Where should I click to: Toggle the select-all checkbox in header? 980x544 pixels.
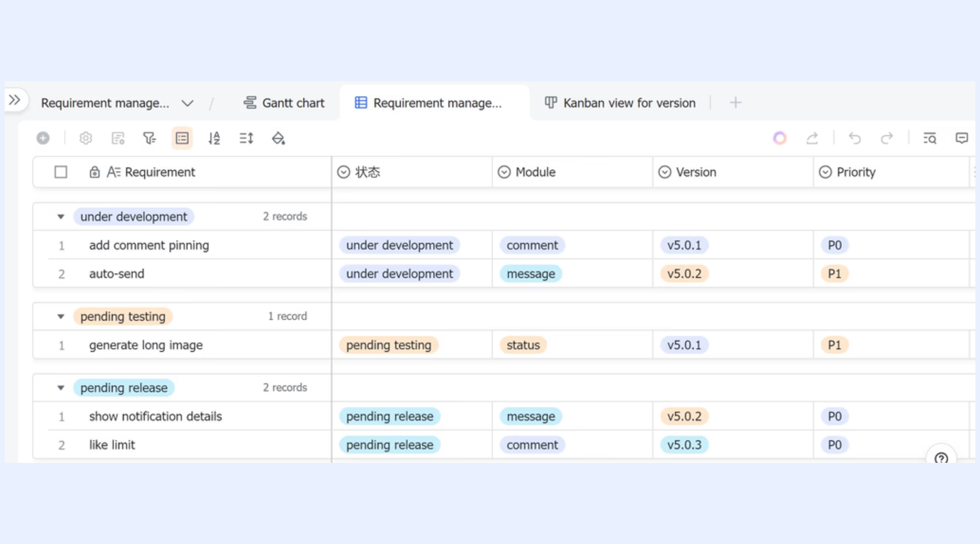point(61,172)
